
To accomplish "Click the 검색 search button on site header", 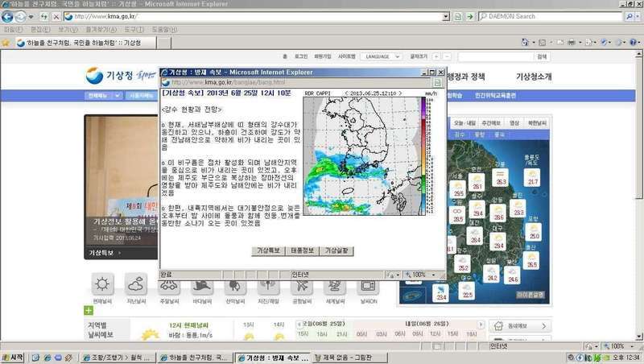I will pos(542,56).
